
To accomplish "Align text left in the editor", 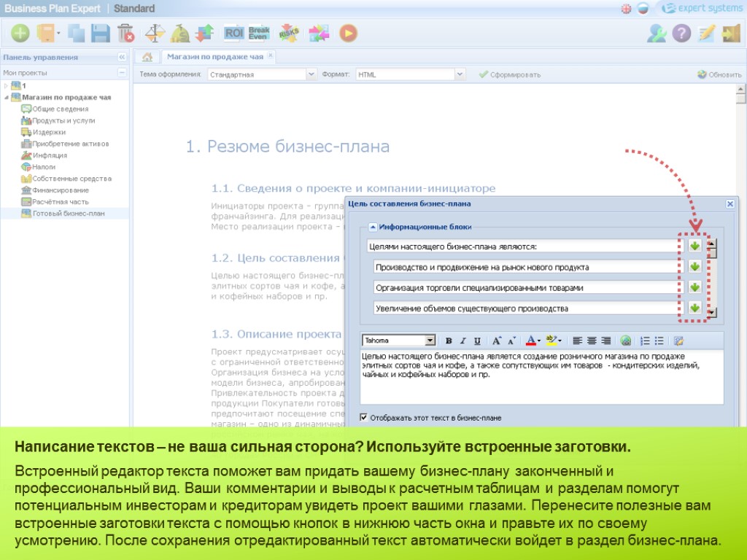I will pos(578,341).
